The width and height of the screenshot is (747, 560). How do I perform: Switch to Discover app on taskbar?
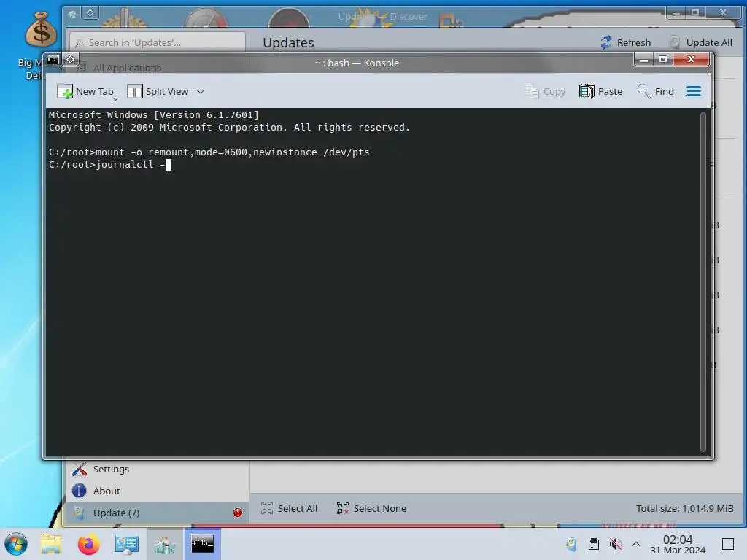point(164,544)
